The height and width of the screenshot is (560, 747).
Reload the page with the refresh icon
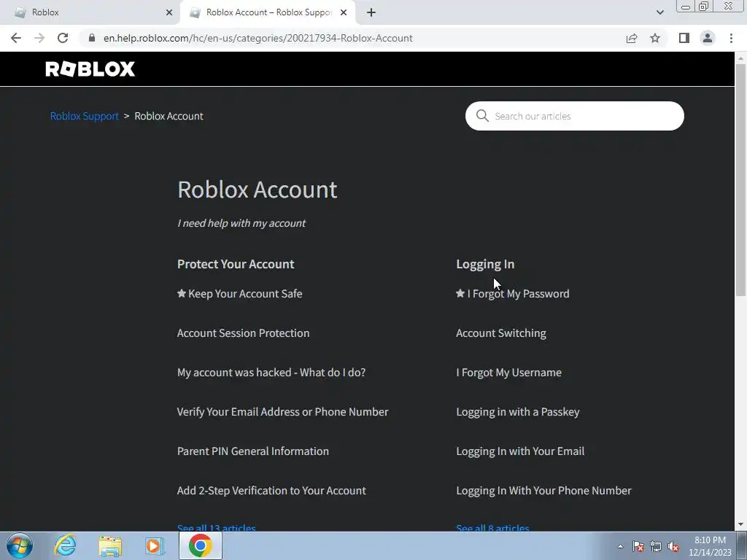[63, 38]
